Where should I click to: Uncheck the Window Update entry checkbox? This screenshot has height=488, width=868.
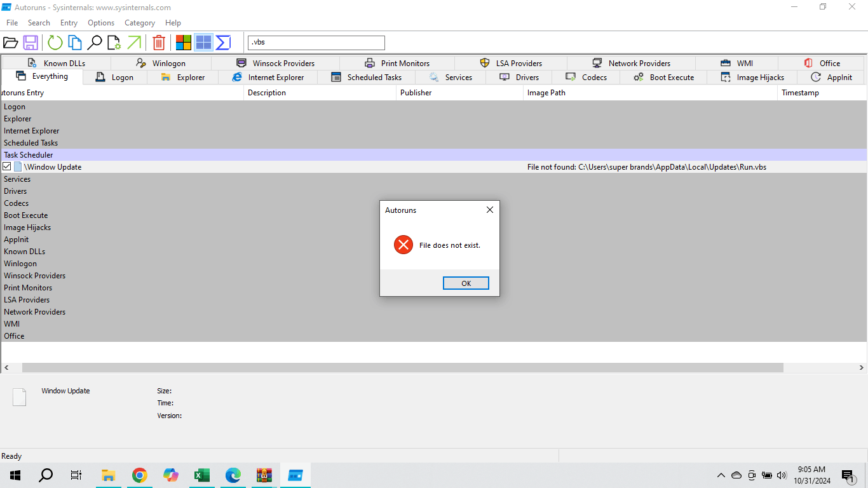[7, 166]
